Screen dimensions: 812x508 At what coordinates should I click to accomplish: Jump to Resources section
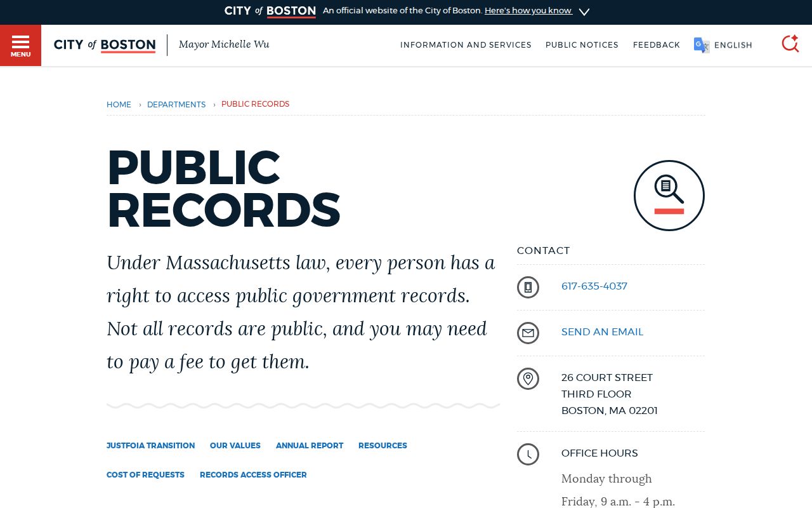pos(383,446)
